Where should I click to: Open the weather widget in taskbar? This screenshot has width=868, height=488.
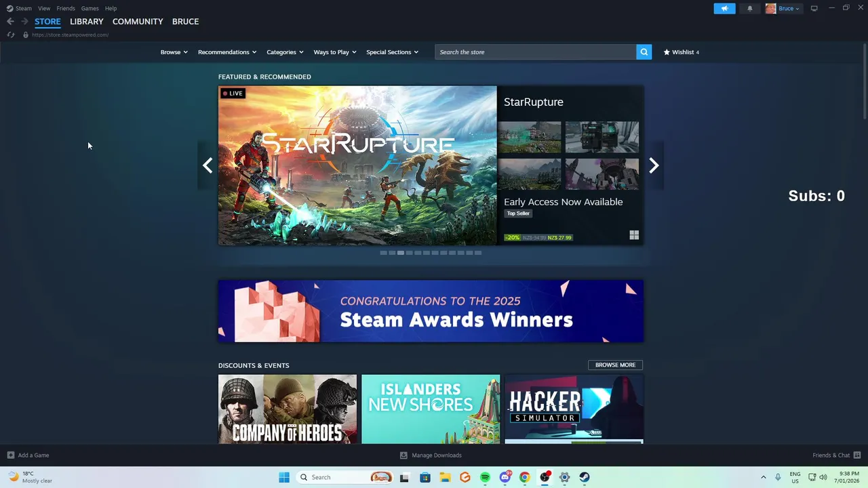coord(30,477)
